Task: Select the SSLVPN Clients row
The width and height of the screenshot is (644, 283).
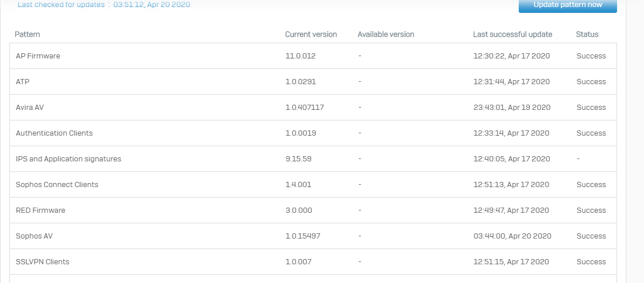Action: coord(313,262)
